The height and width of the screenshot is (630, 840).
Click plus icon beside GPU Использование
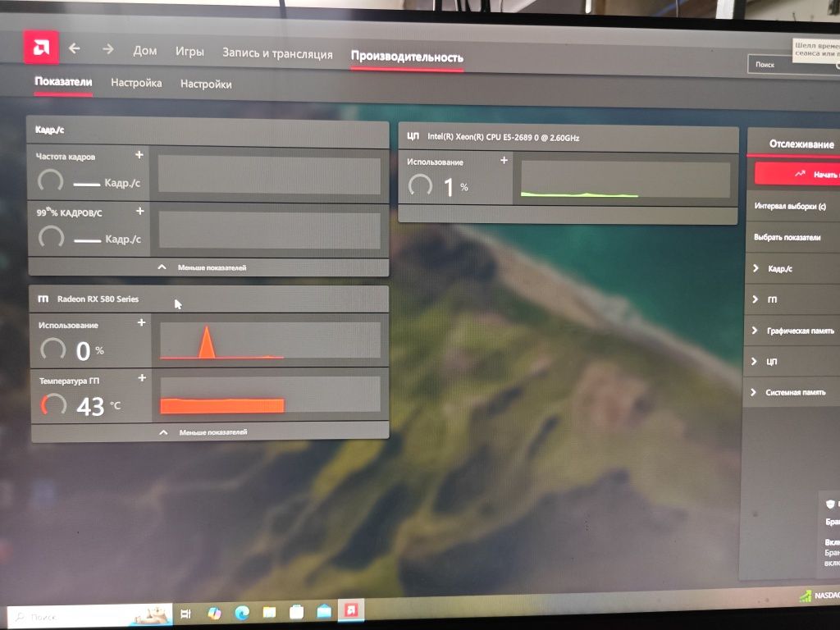point(141,322)
